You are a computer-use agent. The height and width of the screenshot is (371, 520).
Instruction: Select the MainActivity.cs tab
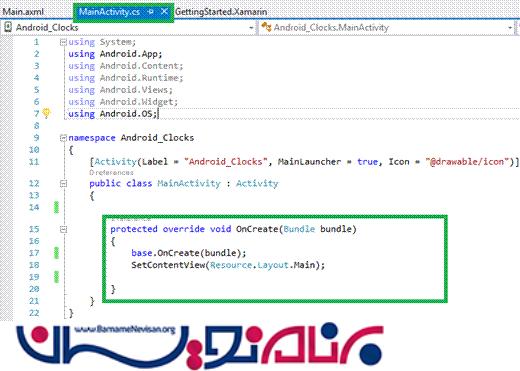(x=109, y=12)
